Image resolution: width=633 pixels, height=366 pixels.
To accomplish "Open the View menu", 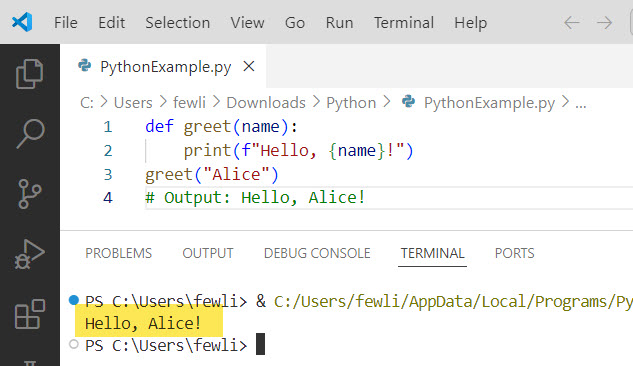I will point(247,23).
